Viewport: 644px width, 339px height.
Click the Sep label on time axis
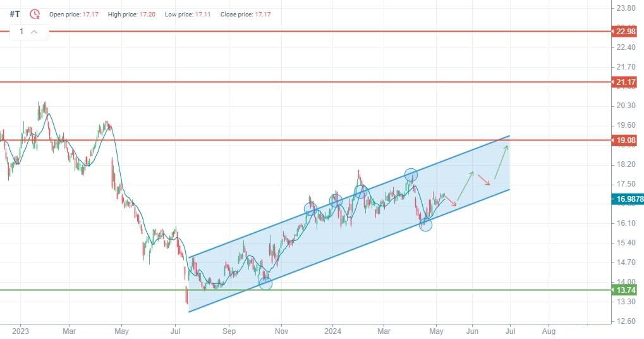point(229,331)
